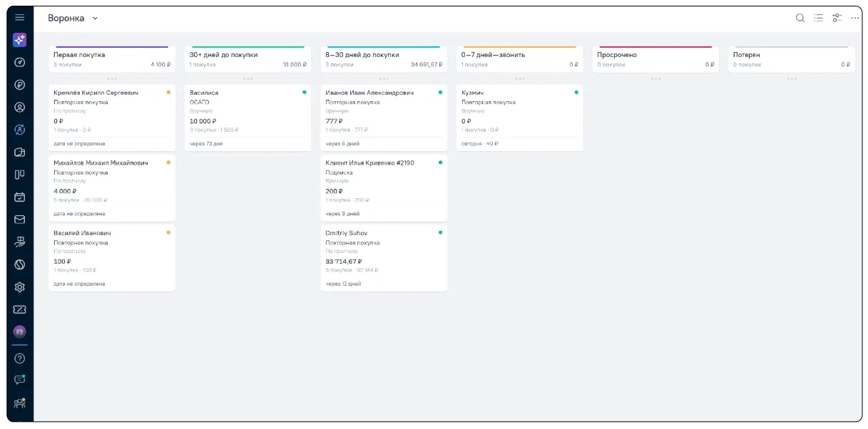Select the 8–30 дней до покупки column header
The height and width of the screenshot is (429, 868).
pyautogui.click(x=384, y=59)
